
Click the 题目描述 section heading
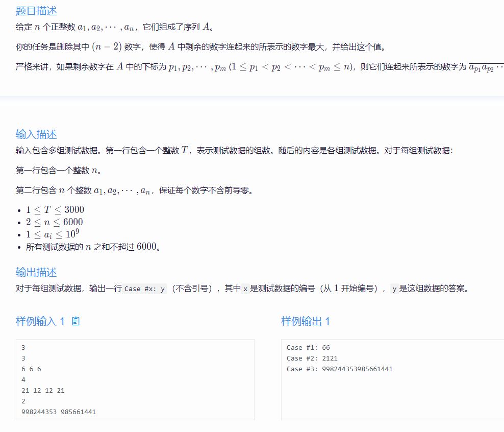point(35,11)
